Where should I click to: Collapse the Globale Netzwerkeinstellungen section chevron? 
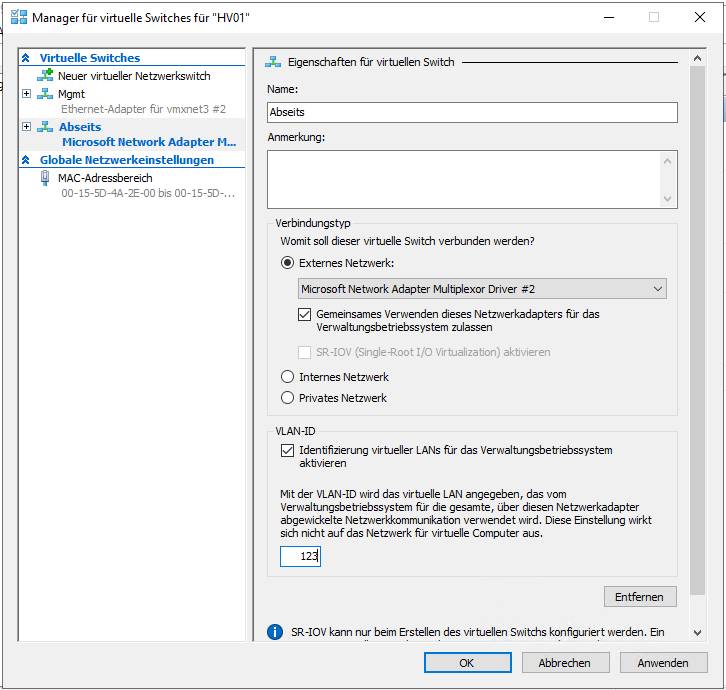tap(26, 160)
